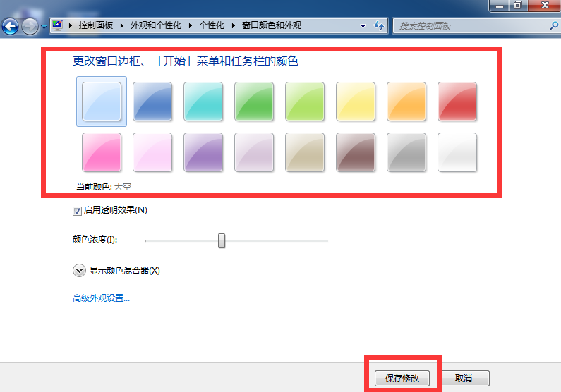Click the control panel monitor icon in address bar
The image size is (561, 392).
pos(57,25)
